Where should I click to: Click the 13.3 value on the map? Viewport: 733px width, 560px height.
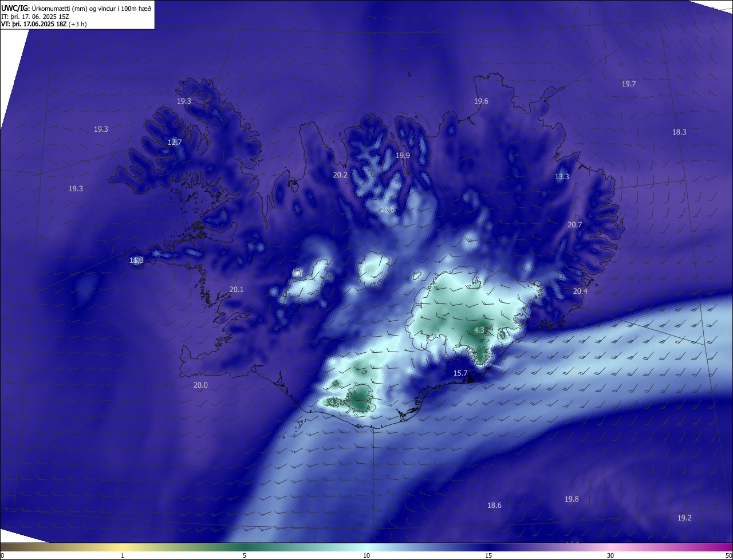562,176
